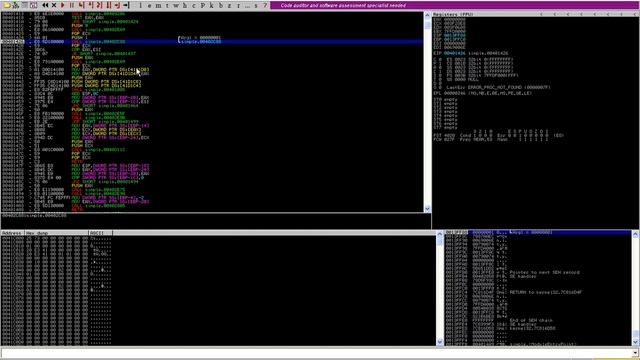Execute till return using the last red icon
Screen dimensions: 640x360
pyautogui.click(x=117, y=5)
